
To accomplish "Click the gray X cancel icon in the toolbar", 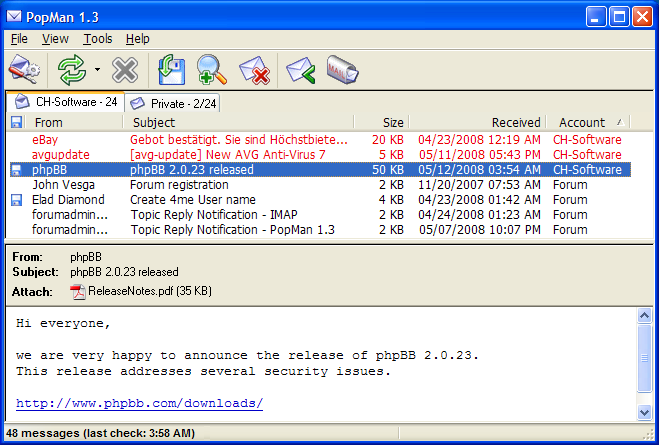I will [125, 70].
